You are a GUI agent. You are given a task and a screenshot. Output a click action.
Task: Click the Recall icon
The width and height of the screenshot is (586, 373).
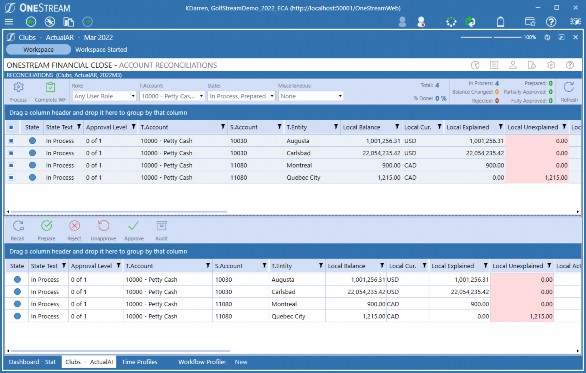18,226
